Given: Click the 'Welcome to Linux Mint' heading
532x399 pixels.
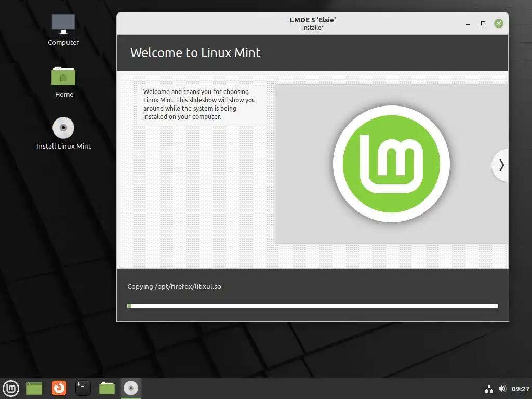Looking at the screenshot, I should pos(195,53).
